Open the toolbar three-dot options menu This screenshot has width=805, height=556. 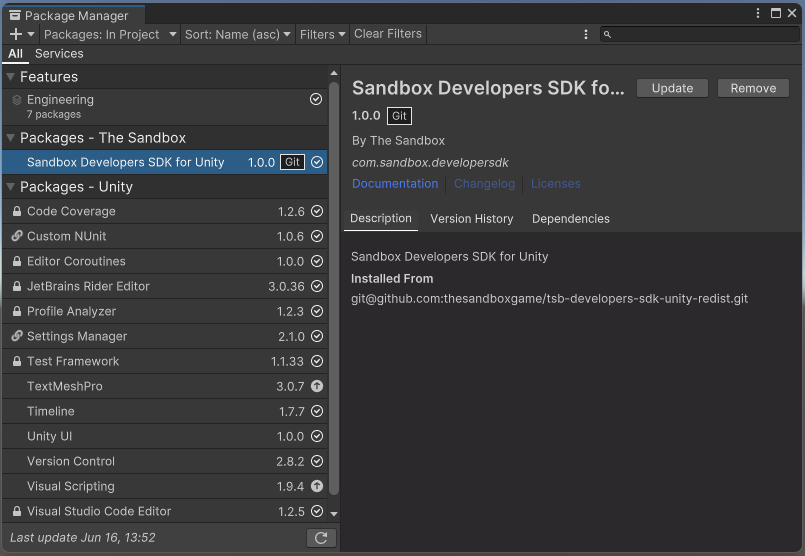click(586, 34)
